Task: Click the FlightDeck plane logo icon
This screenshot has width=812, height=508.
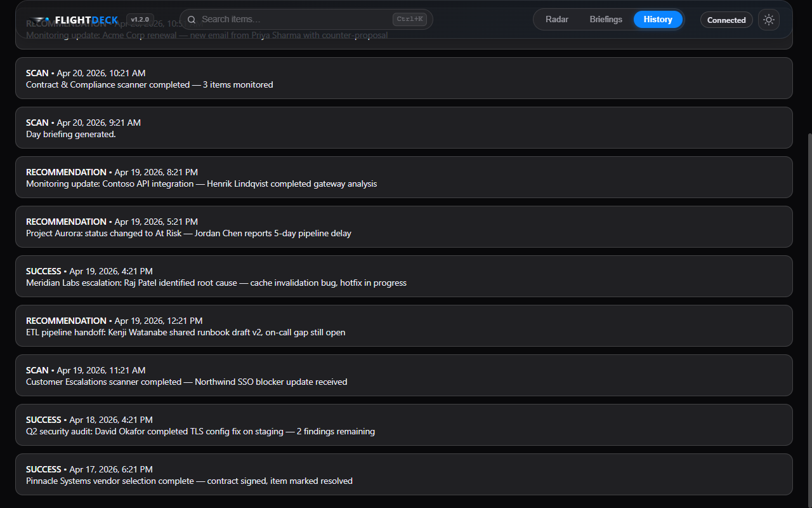Action: tap(39, 20)
